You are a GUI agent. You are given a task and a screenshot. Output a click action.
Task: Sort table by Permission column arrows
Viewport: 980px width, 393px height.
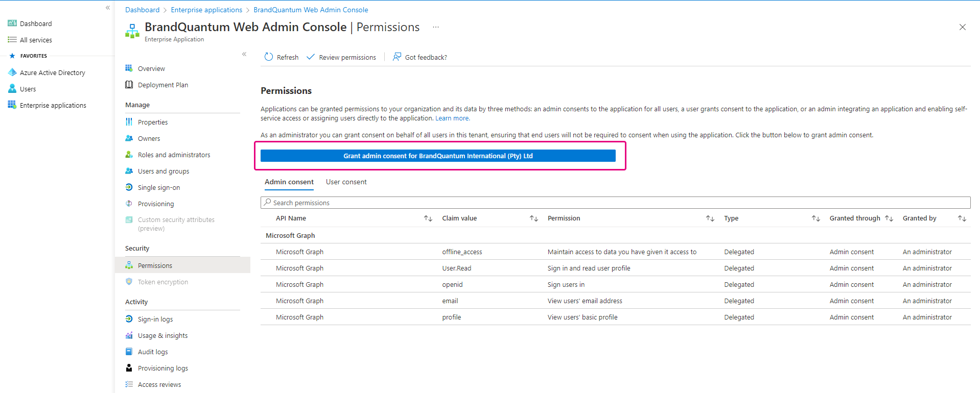pos(710,218)
